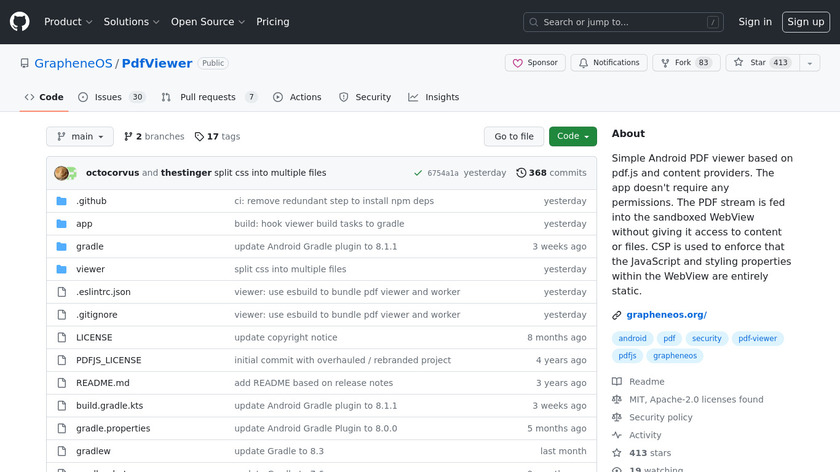Open the 368 commits history

coord(551,173)
